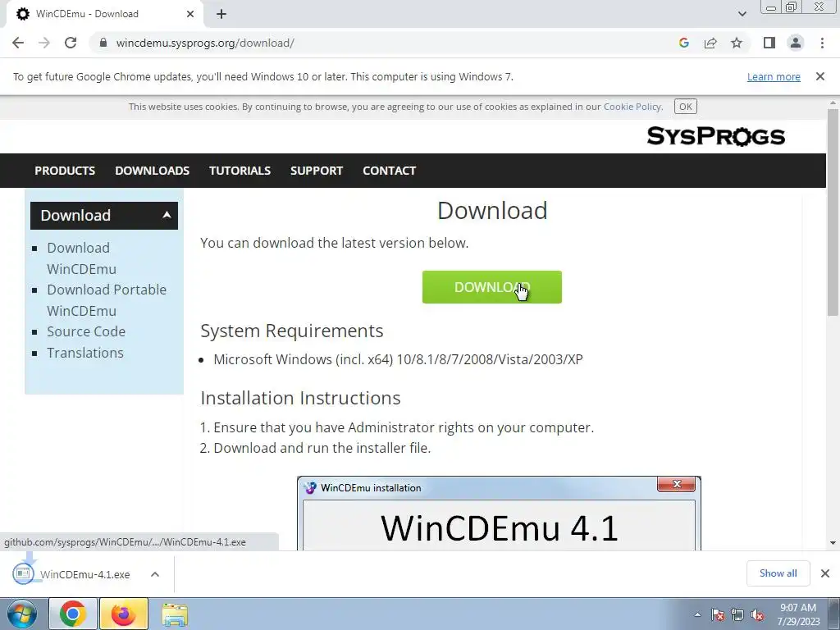
Task: Open the Google icon in address bar
Action: point(683,43)
